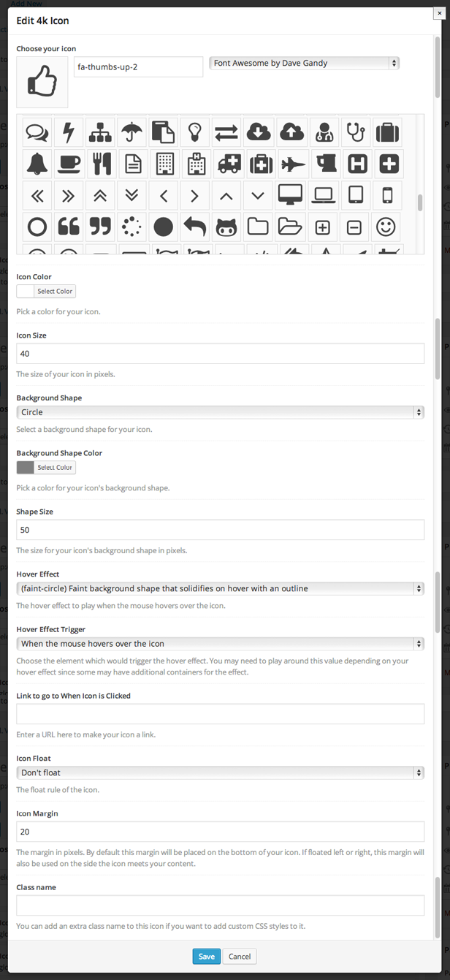Pick the umbrella icon in grid
The height and width of the screenshot is (980, 450).
click(132, 132)
